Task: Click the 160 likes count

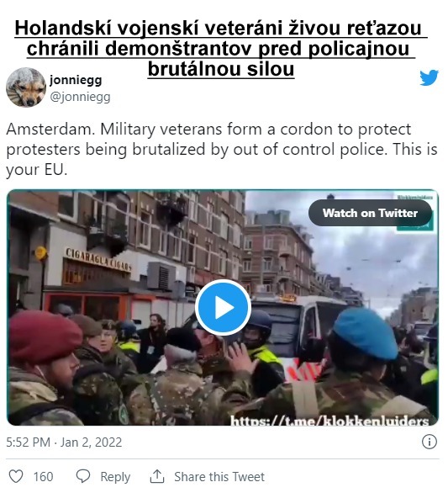Action: (x=43, y=477)
